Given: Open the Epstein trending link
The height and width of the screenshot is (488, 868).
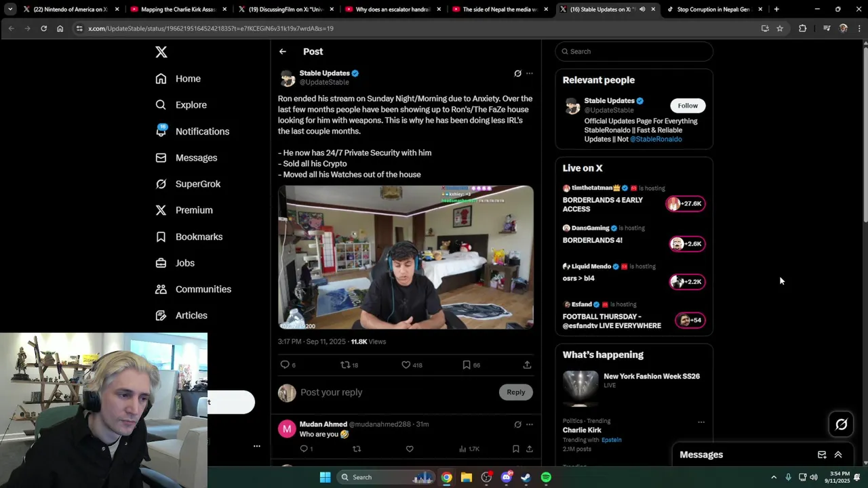Looking at the screenshot, I should click(611, 440).
